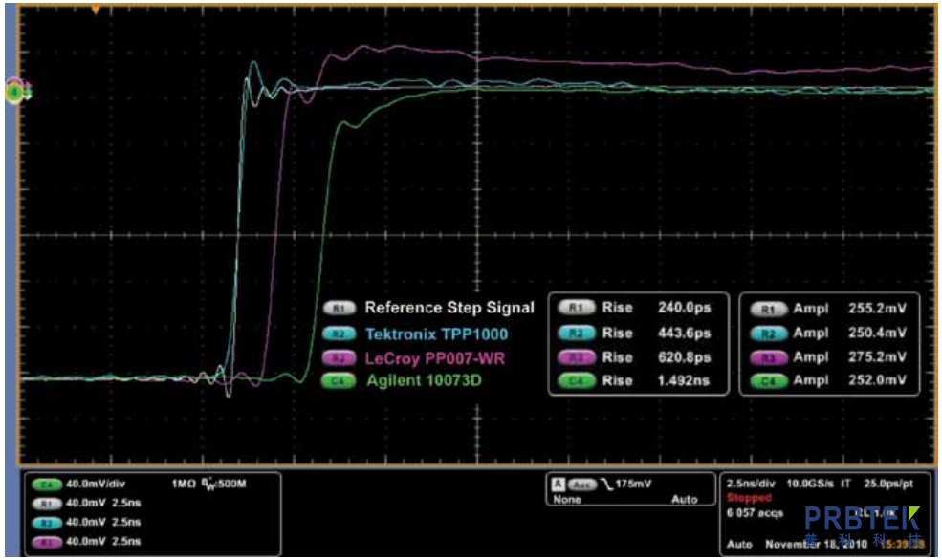Select the C4 badge in the Rise measurements
This screenshot has width=942, height=560.
click(576, 380)
